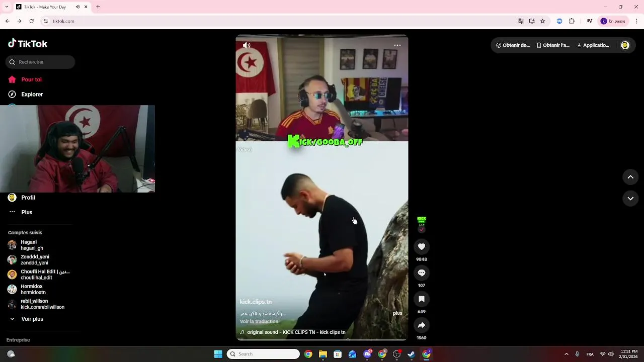Open followed account rebii_willson

[x=36, y=304]
